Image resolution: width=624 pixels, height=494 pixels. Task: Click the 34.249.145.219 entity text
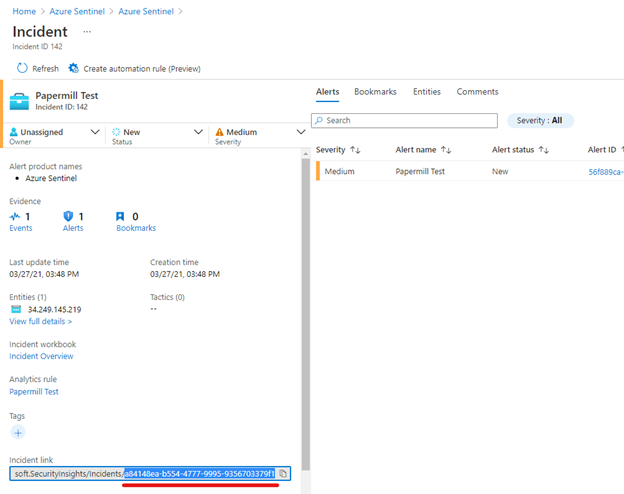[55, 309]
